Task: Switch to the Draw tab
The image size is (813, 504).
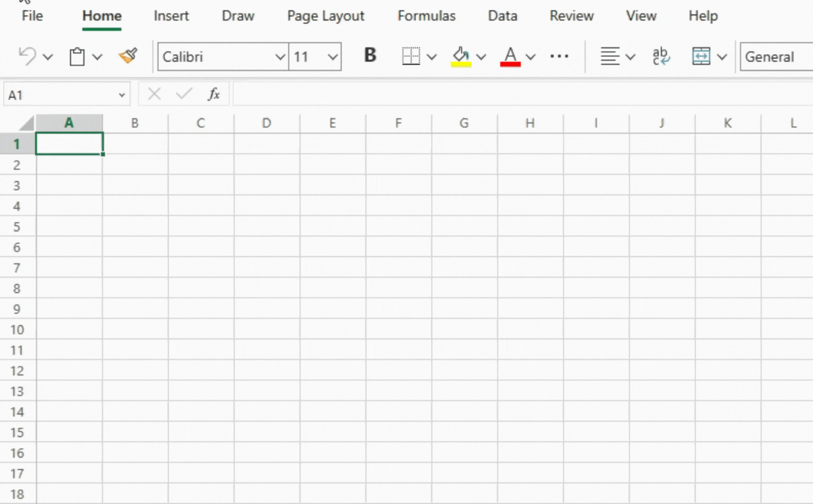Action: (238, 16)
